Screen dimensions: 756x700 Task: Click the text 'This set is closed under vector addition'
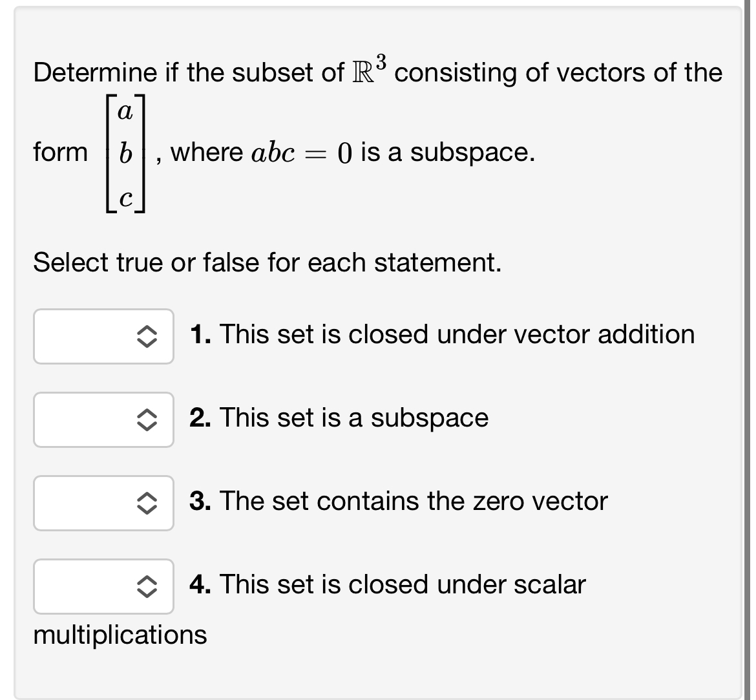click(x=457, y=335)
